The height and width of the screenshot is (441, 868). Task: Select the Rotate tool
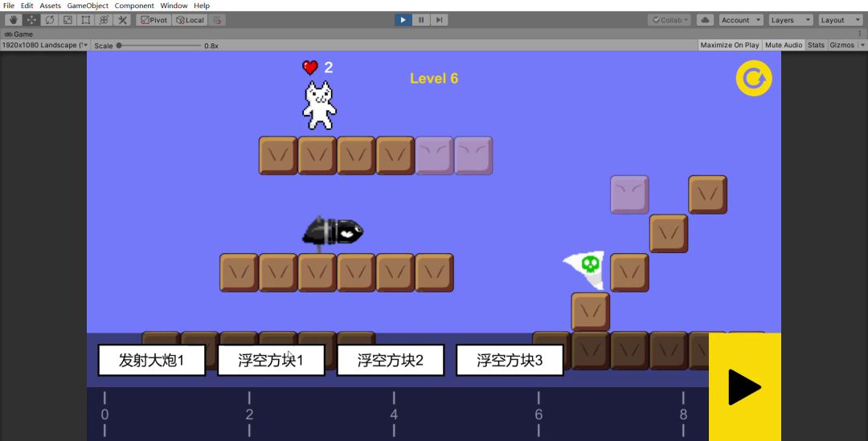pos(50,20)
